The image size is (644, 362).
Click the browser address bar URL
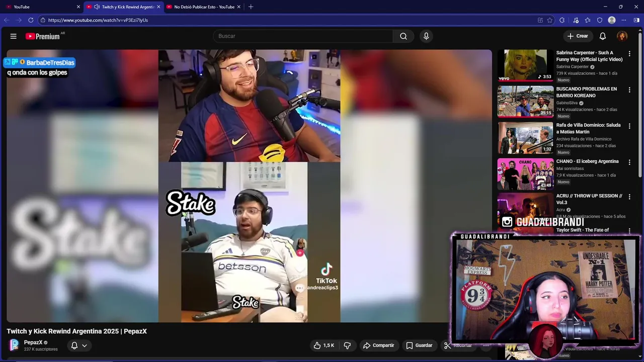click(98, 20)
